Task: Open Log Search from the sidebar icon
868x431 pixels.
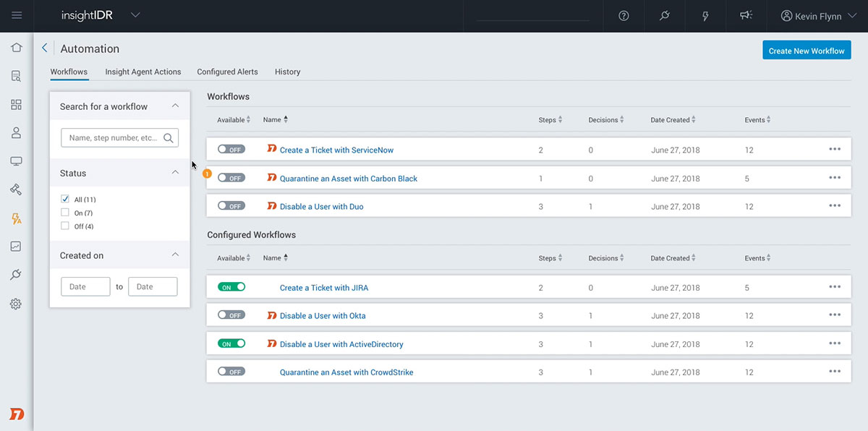Action: coord(16,76)
